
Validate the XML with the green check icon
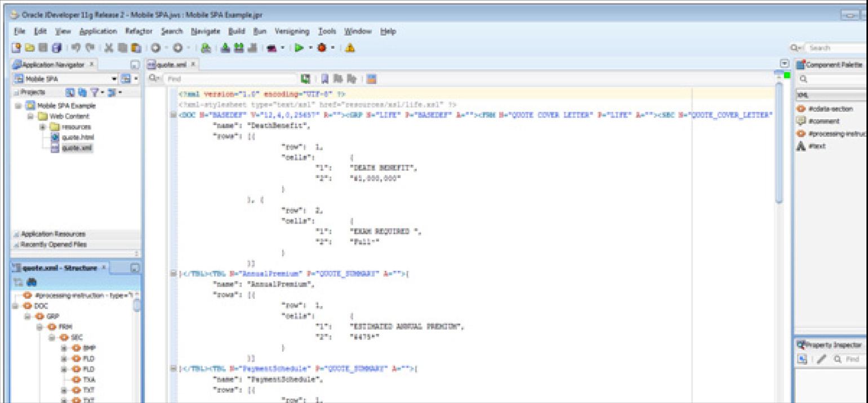click(x=306, y=78)
